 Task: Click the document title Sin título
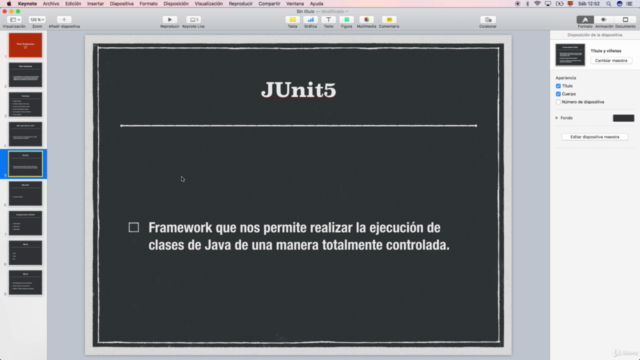[305, 11]
